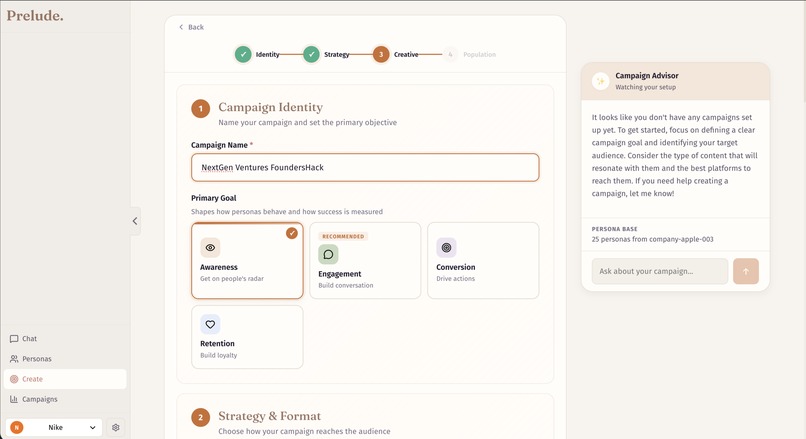Viewport: 806px width, 439px height.
Task: Click the Ask about your campaign field
Action: [x=660, y=271]
